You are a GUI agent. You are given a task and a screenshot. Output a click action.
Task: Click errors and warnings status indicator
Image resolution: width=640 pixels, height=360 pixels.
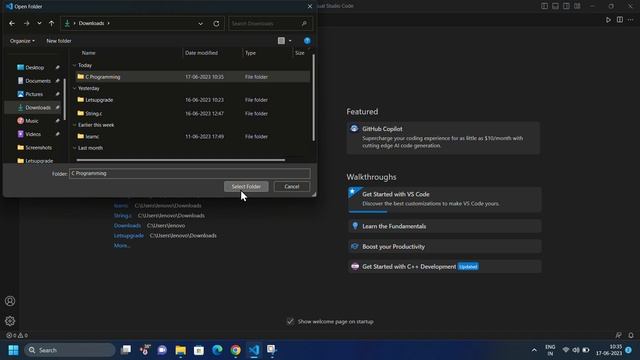[x=17, y=336]
